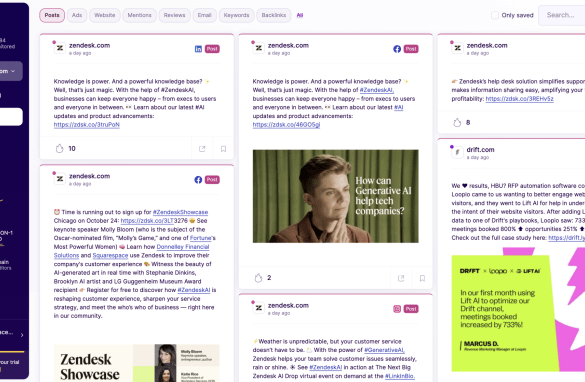
Task: Like the Facebook post with 2 likes
Action: click(x=258, y=278)
